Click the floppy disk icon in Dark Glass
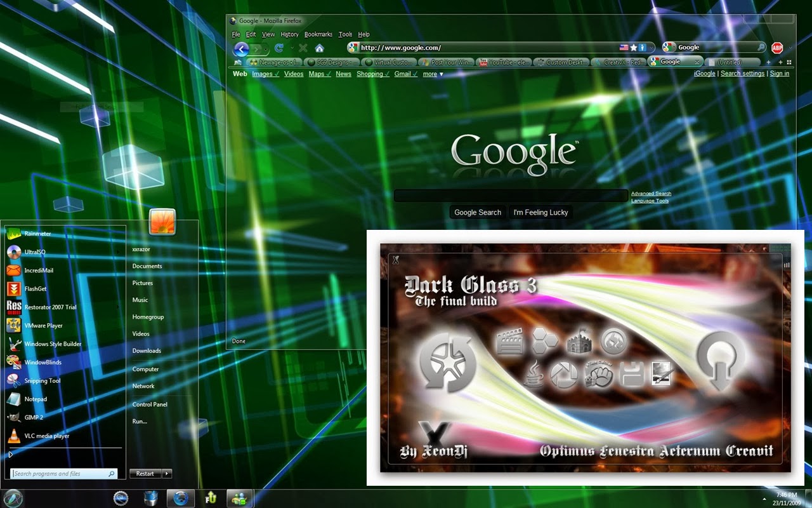Viewport: 812px width, 508px height. 632,375
